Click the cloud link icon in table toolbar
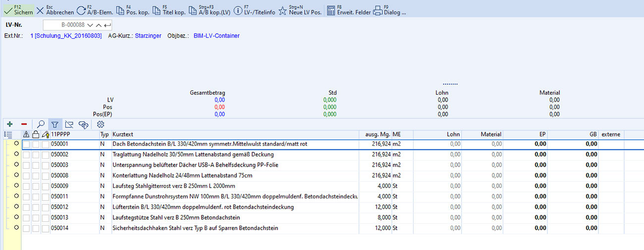This screenshot has width=644, height=250. (x=83, y=125)
